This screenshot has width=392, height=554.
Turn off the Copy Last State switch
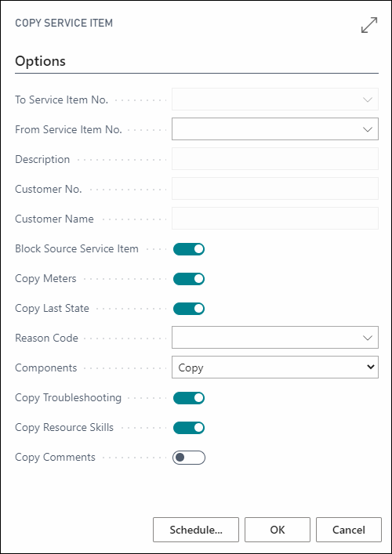pyautogui.click(x=189, y=309)
